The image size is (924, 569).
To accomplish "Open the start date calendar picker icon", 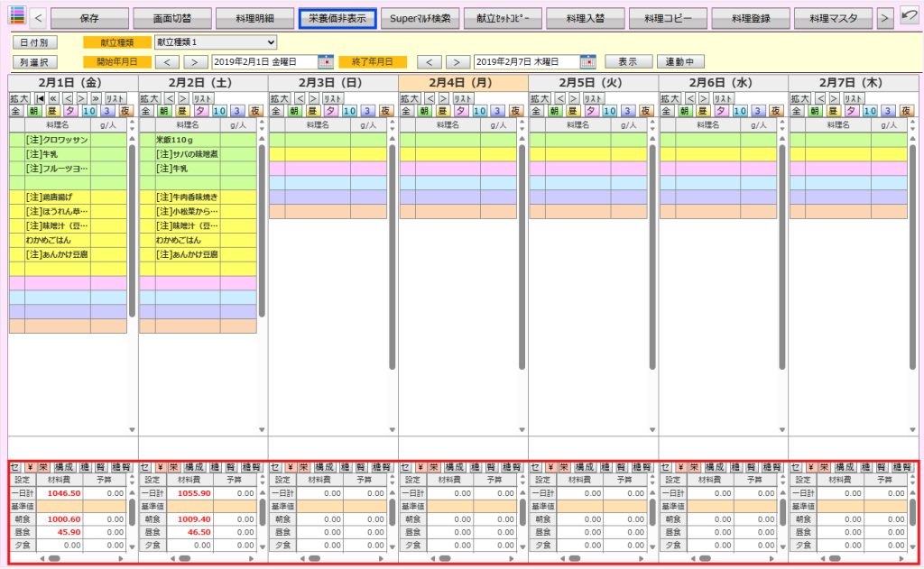I will [326, 62].
